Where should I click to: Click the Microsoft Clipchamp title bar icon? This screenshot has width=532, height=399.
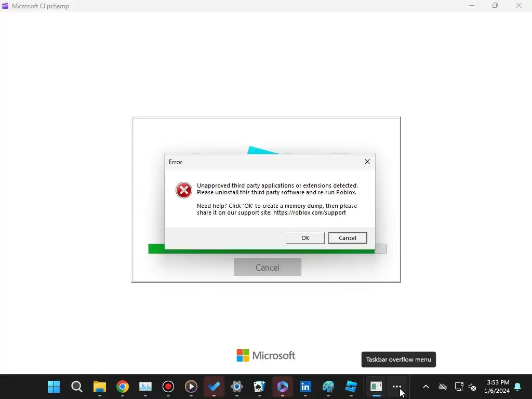pos(5,6)
